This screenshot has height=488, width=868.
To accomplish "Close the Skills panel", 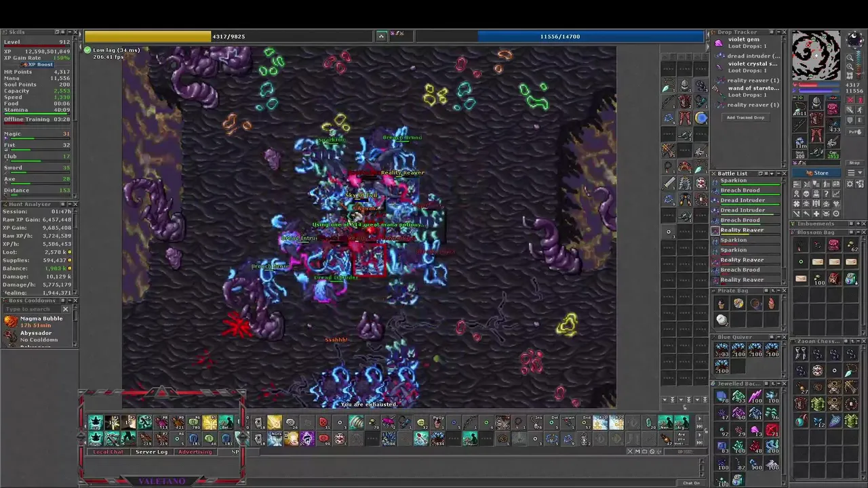I will [75, 32].
